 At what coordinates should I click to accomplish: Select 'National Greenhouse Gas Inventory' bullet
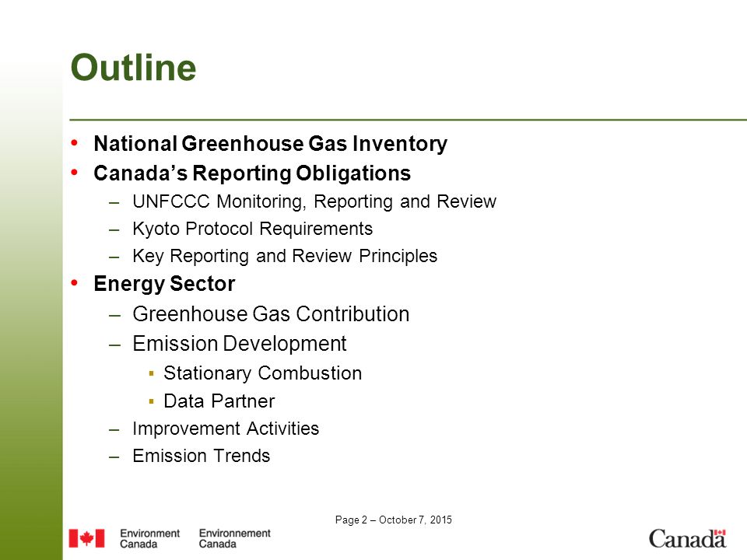click(x=271, y=144)
